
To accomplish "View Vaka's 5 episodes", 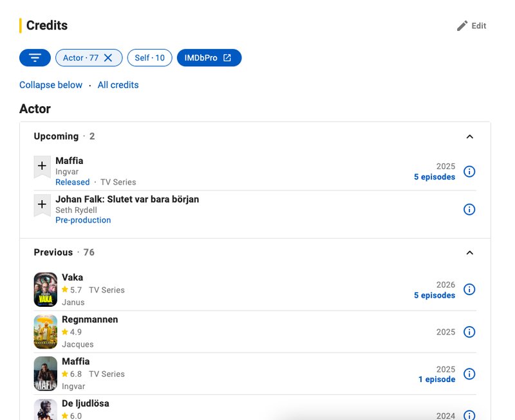I will 435,295.
